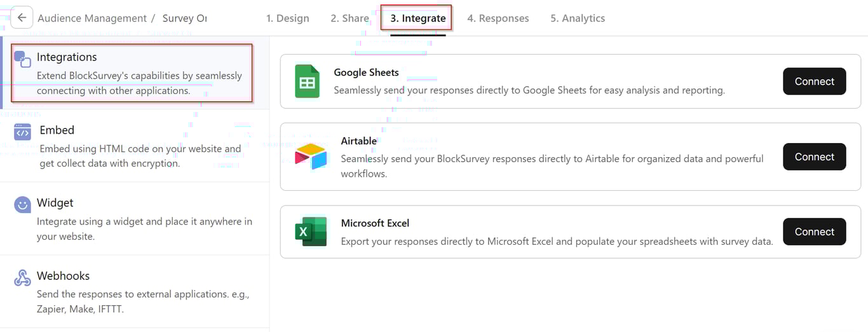Click the Audience Management breadcrumb link

pyautogui.click(x=92, y=18)
